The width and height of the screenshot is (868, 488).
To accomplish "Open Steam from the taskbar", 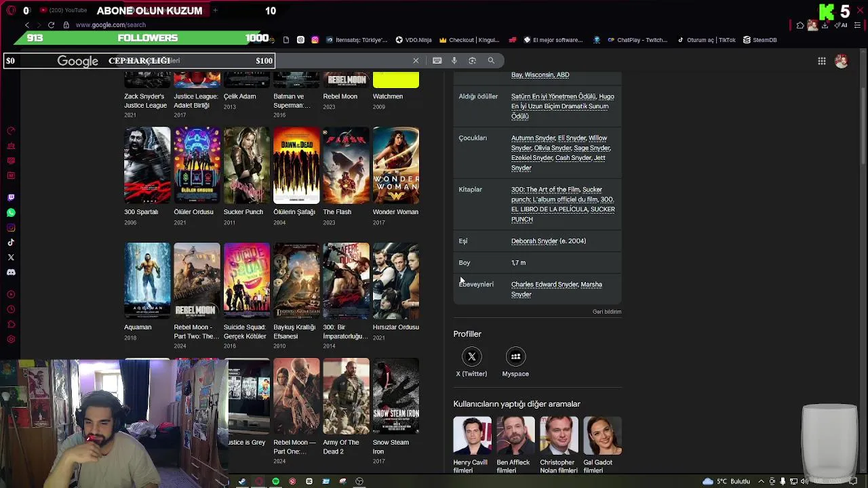I will (x=242, y=481).
